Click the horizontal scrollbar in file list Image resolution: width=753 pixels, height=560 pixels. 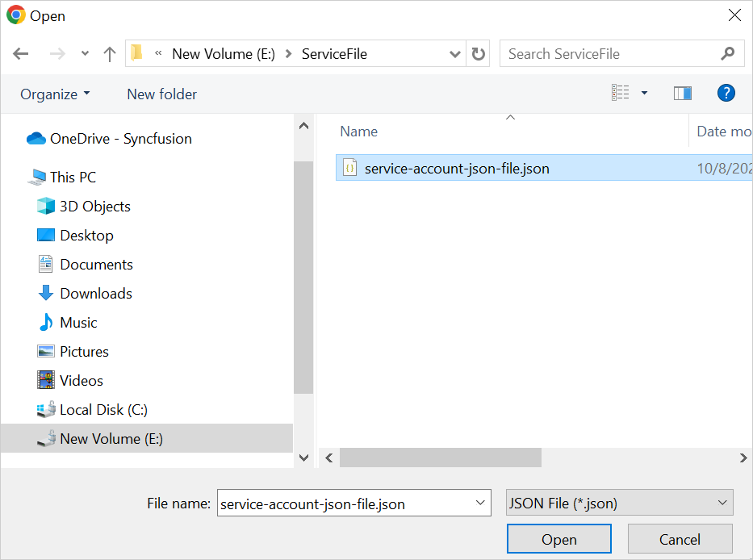point(440,458)
